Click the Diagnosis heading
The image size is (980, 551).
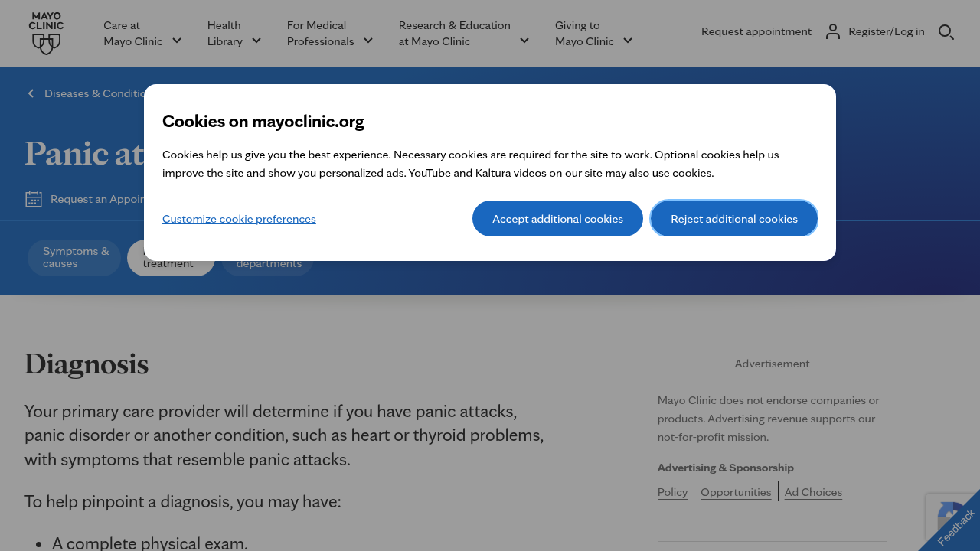[87, 364]
